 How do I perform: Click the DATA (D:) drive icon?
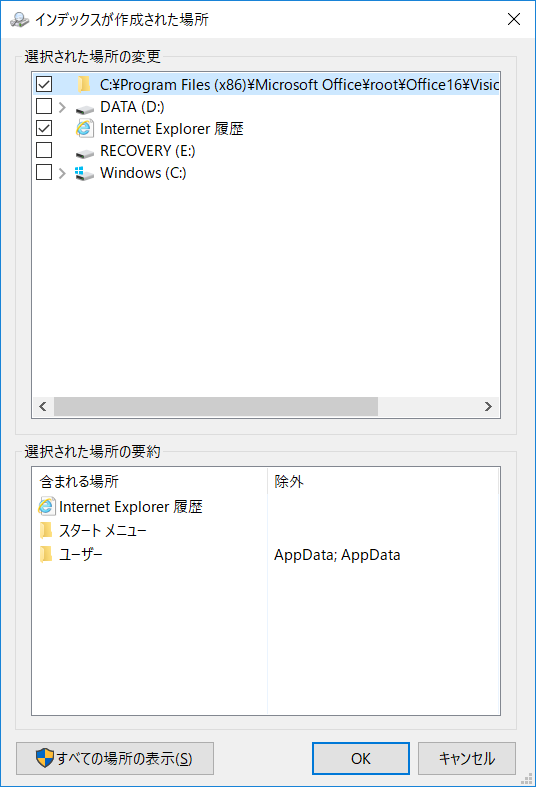click(x=84, y=108)
